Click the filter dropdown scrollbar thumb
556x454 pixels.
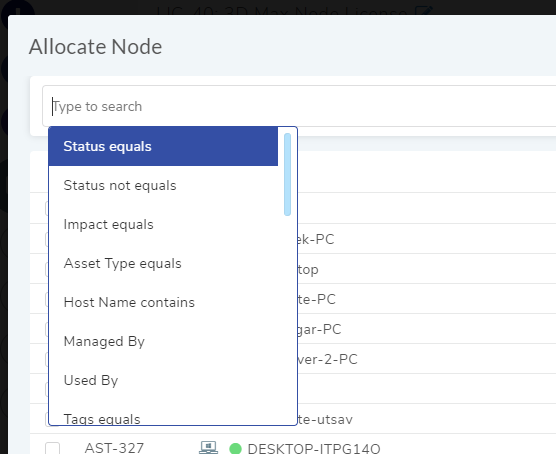click(288, 174)
